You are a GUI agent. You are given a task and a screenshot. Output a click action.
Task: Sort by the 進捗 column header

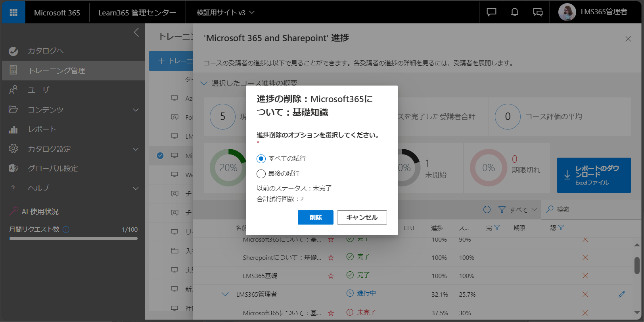point(437,228)
